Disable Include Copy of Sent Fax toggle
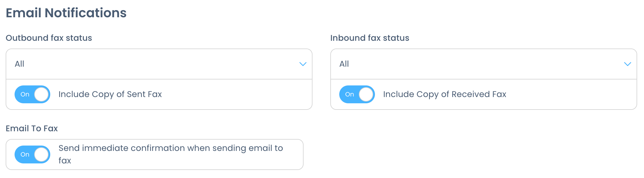Viewport: 644px width, 178px height. [x=32, y=94]
